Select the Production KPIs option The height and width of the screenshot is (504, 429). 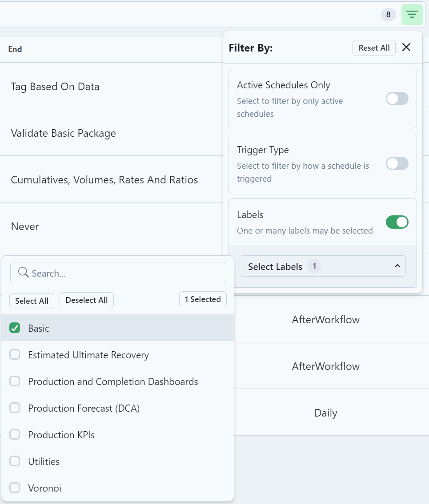(61, 435)
